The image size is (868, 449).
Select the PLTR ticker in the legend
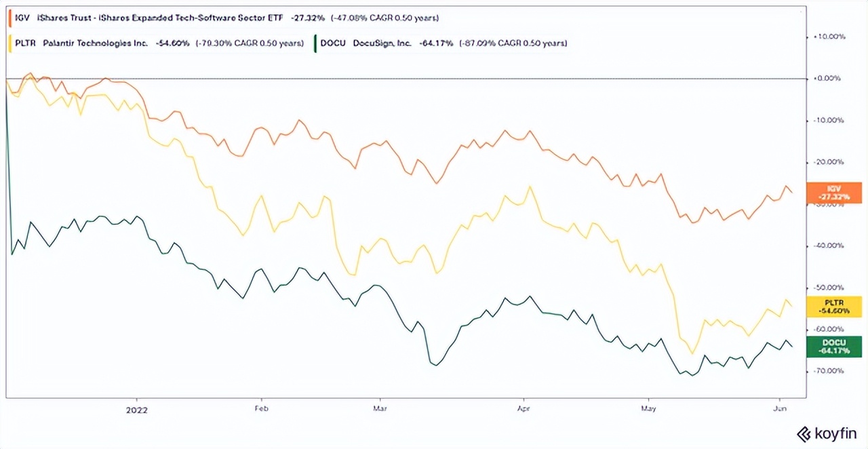[x=24, y=43]
